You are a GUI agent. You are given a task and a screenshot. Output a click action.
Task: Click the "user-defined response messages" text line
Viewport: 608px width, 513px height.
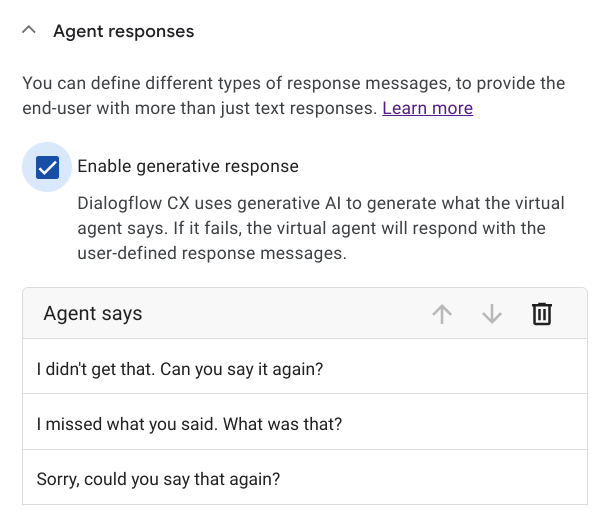click(x=211, y=253)
